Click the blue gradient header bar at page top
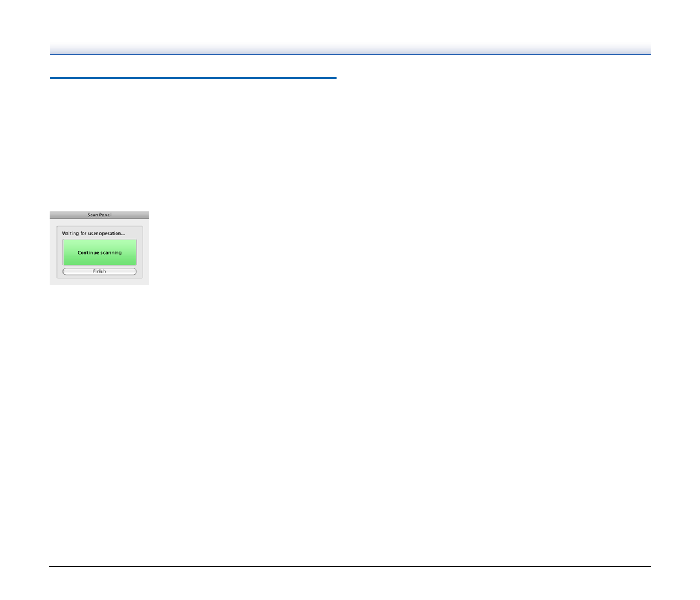700x600 pixels. click(x=350, y=49)
